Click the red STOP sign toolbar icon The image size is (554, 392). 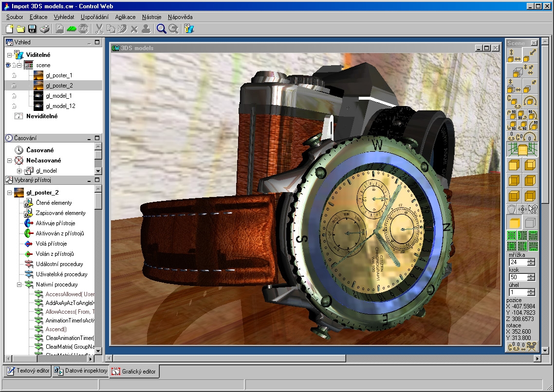coord(84,29)
